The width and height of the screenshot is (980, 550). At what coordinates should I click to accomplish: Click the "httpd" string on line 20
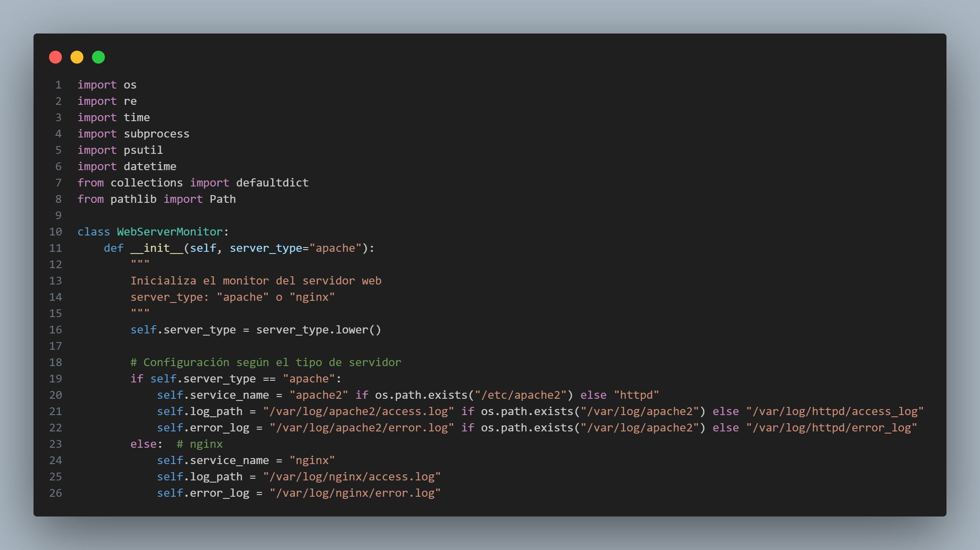(636, 395)
